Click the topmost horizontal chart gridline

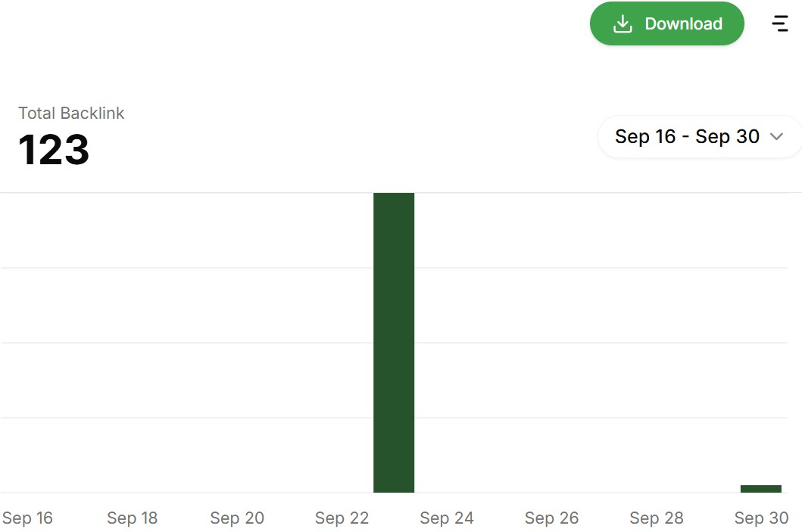(189, 193)
